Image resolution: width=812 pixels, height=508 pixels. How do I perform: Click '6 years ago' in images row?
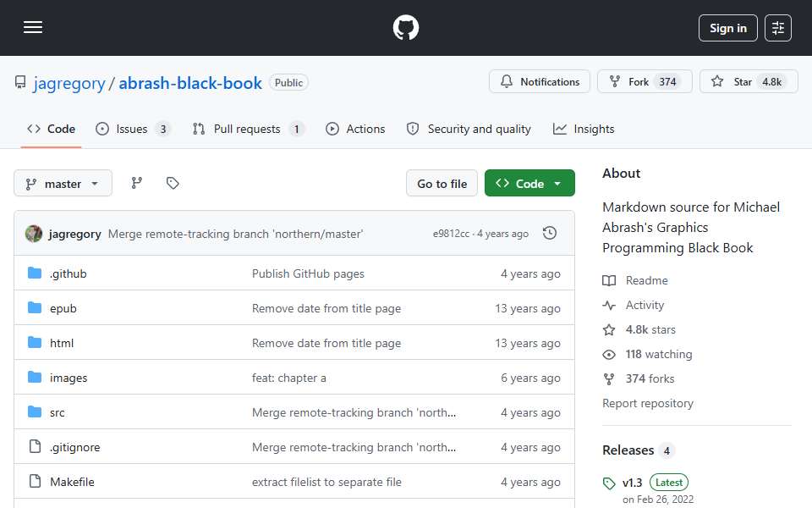point(530,378)
